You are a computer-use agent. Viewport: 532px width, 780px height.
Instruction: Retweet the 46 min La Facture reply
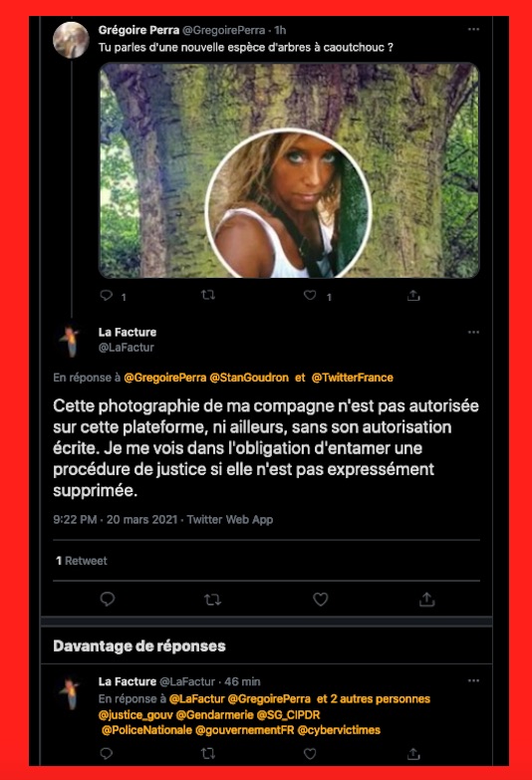[208, 754]
